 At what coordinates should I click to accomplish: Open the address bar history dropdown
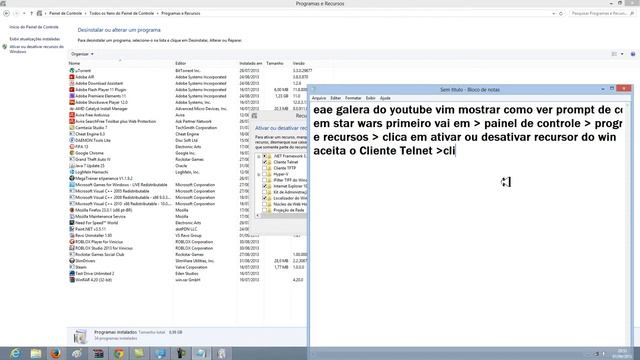(x=554, y=13)
